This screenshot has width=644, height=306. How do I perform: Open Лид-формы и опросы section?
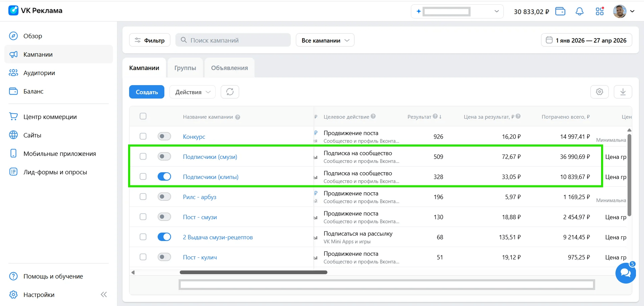(x=59, y=172)
